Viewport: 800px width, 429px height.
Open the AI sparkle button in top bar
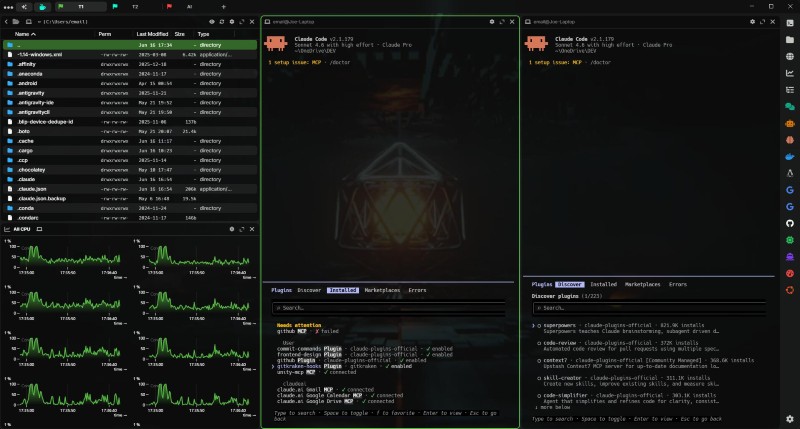coord(24,7)
